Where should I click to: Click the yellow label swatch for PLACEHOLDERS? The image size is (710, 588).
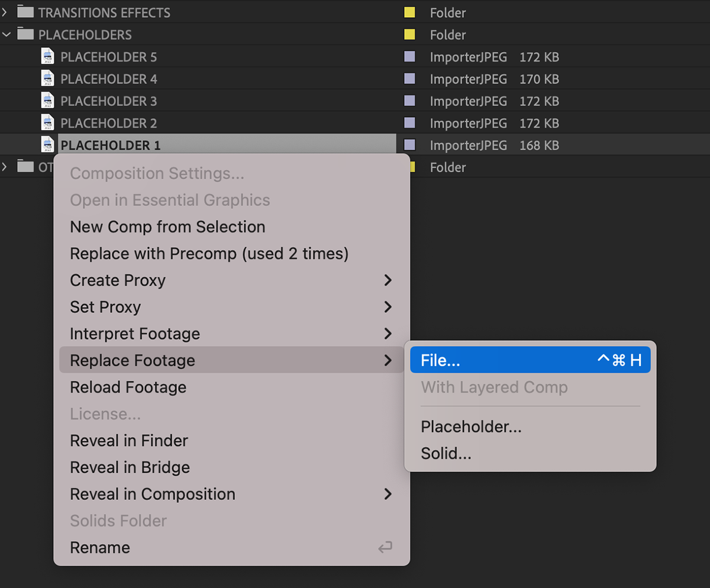pyautogui.click(x=409, y=34)
